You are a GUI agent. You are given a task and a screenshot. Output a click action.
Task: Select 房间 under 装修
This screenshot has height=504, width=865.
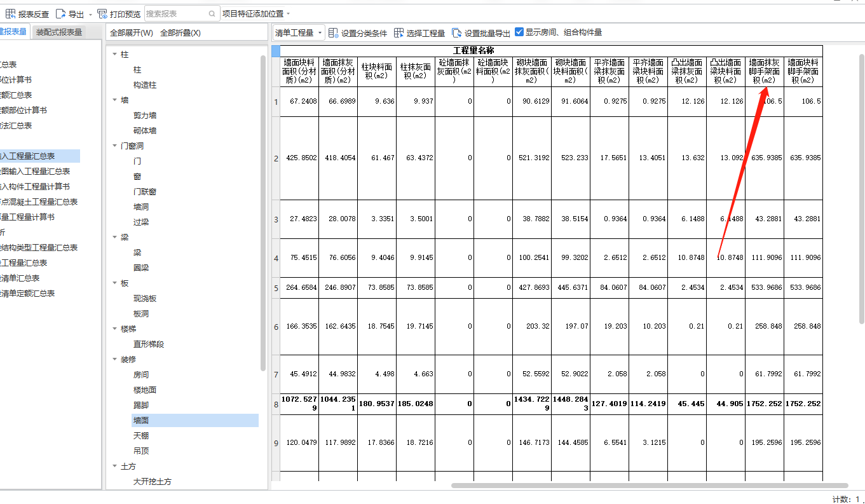(x=141, y=375)
